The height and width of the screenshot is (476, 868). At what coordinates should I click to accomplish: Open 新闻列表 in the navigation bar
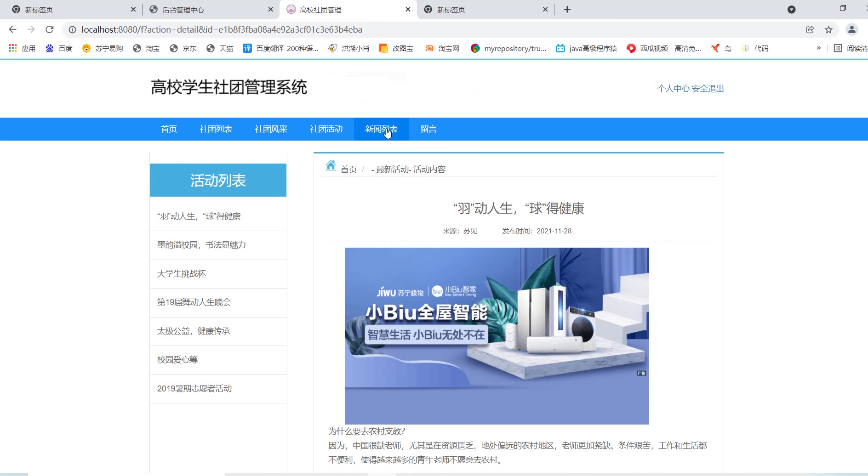(382, 129)
